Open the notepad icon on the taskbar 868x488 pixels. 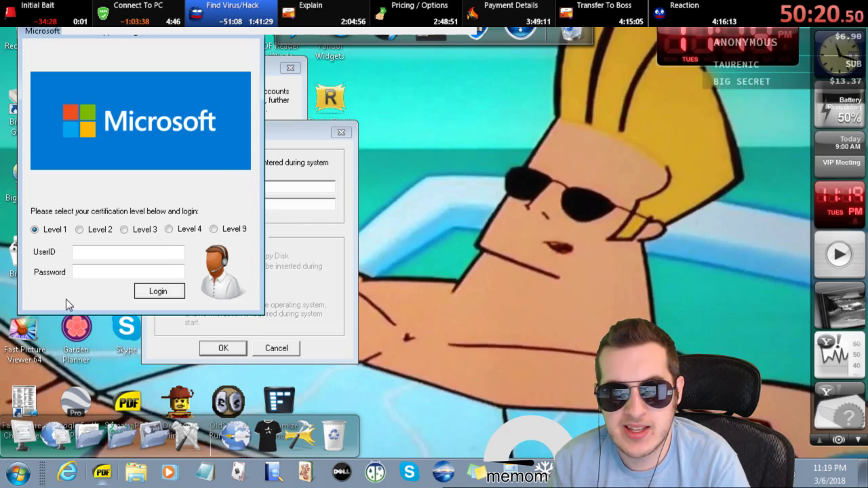[x=204, y=472]
